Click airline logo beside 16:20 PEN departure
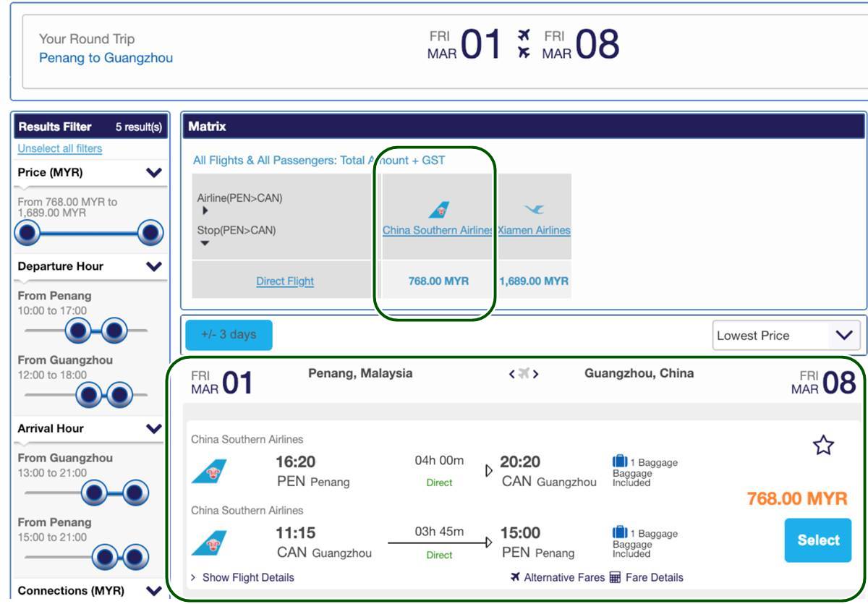Screen dimensions: 868x604 [x=209, y=472]
